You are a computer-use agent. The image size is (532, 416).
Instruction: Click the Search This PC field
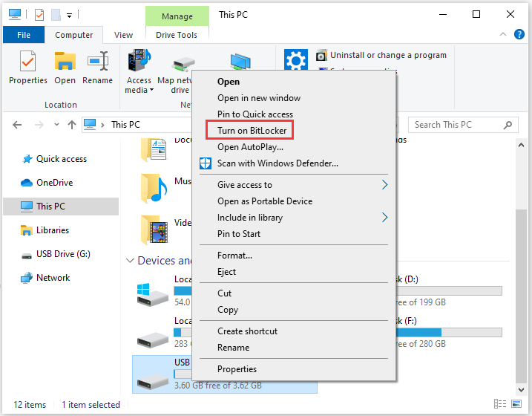[463, 125]
